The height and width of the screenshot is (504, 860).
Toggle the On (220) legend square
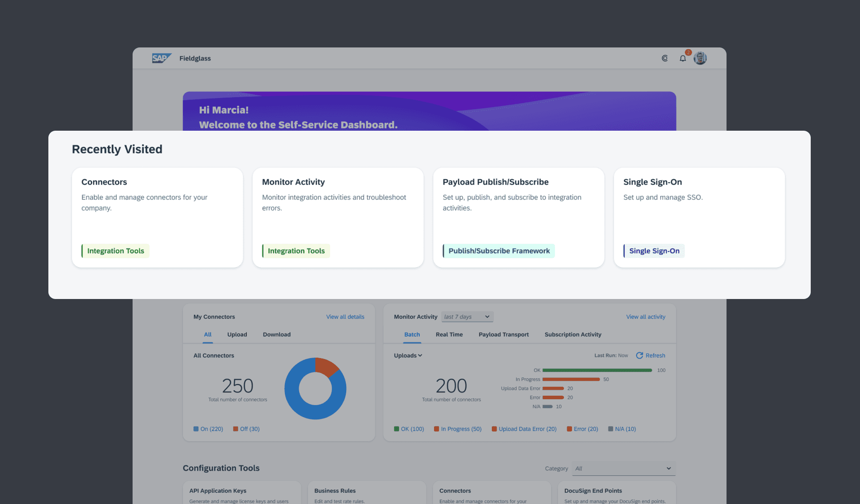[x=196, y=429]
